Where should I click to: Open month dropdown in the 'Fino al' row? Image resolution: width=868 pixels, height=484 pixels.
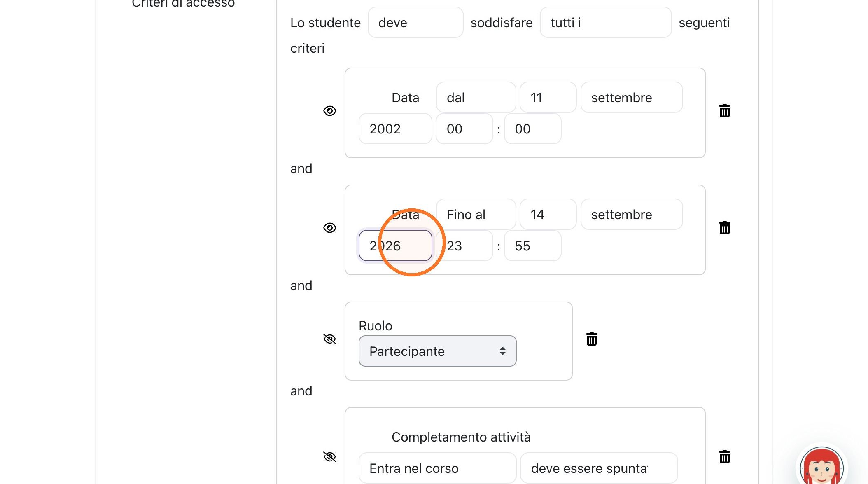click(x=632, y=214)
